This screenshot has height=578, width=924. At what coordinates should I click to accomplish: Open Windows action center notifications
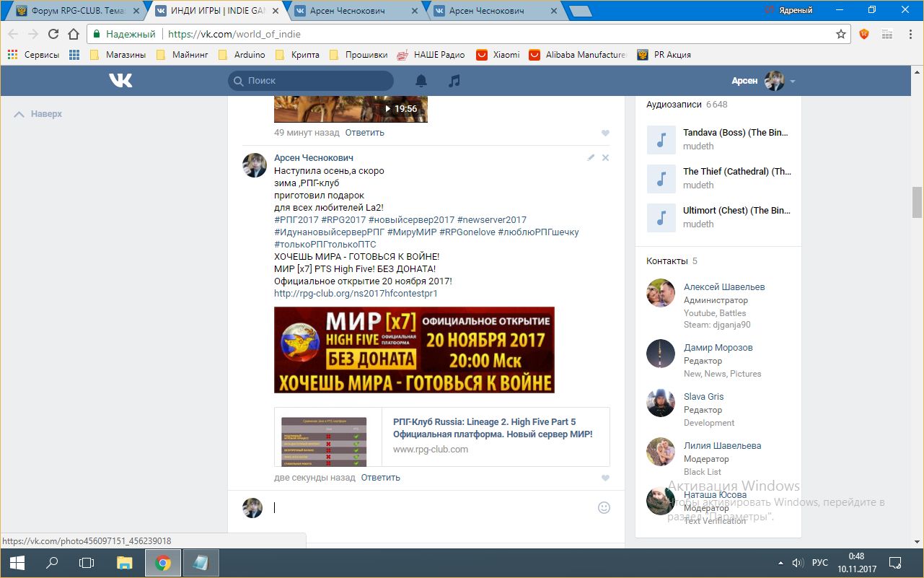[895, 563]
